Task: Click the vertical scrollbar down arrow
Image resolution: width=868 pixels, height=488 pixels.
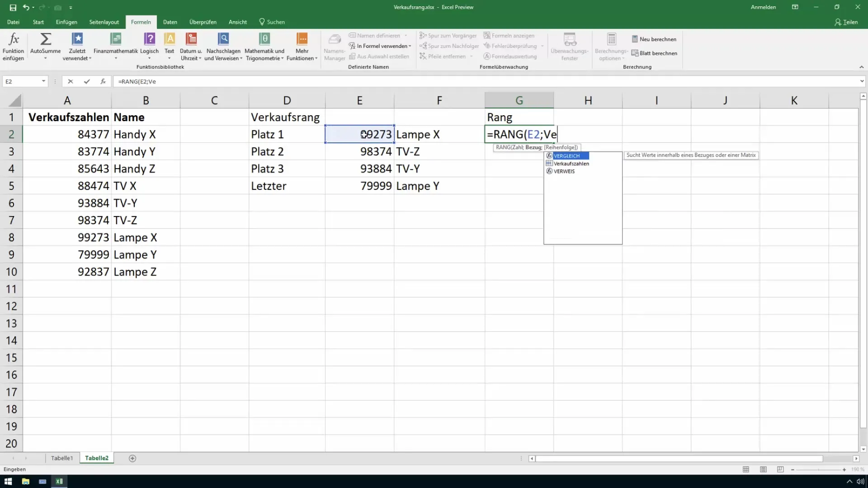Action: click(x=863, y=449)
